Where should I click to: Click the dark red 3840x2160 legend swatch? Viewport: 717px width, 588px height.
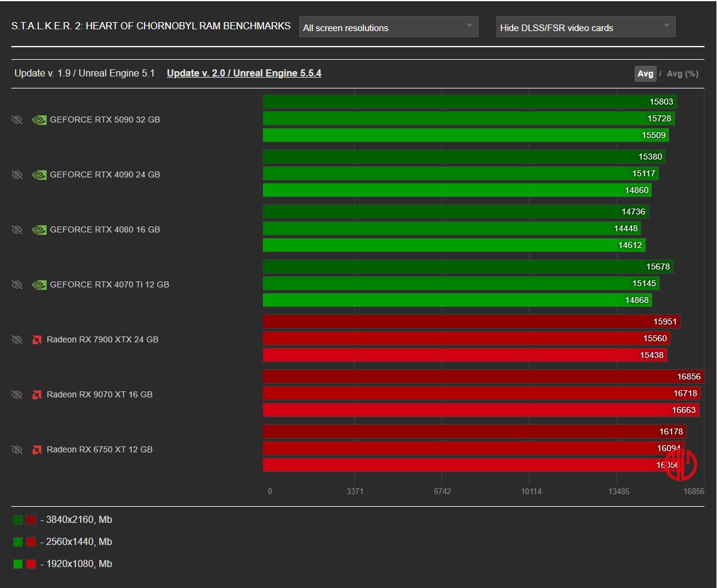tap(31, 520)
